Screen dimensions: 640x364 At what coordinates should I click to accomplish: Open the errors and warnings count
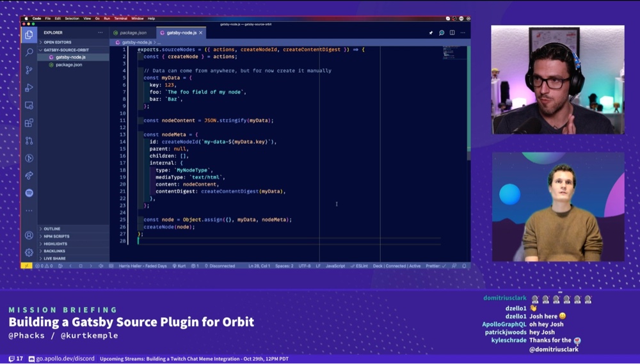click(44, 265)
